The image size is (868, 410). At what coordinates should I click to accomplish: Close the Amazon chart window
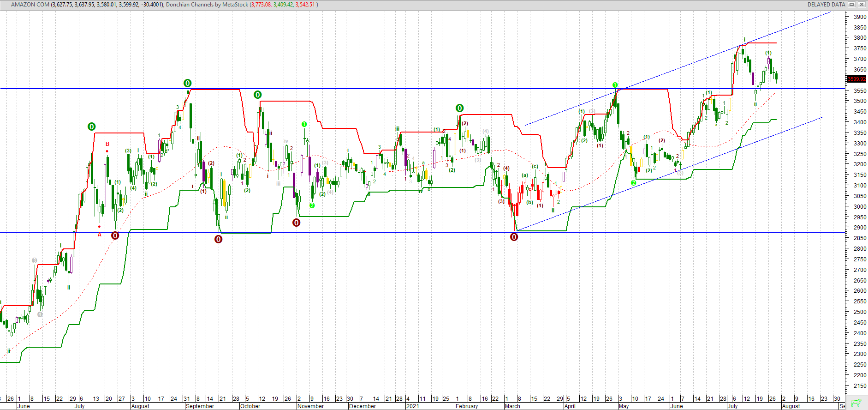[861, 5]
